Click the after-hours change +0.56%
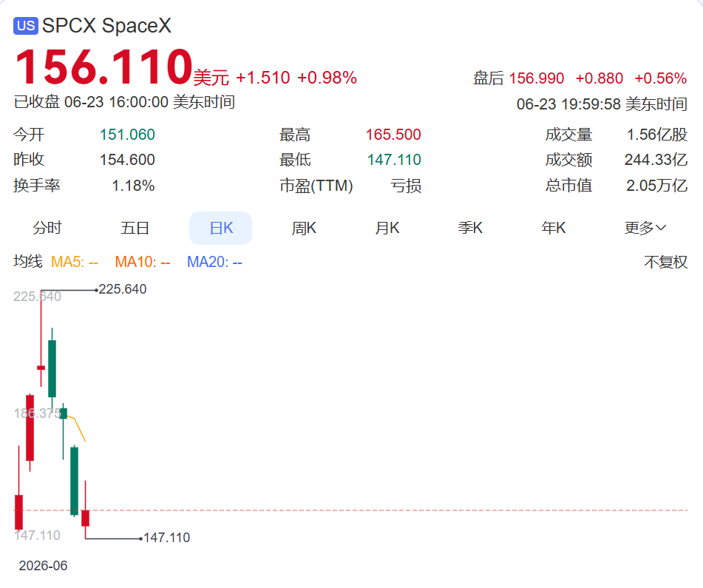 (x=660, y=78)
